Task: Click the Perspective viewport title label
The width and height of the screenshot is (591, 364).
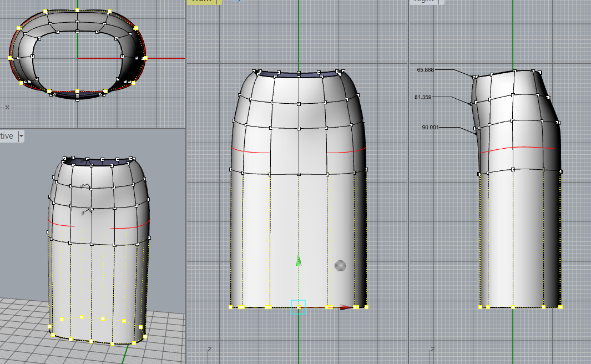Action: tap(7, 136)
